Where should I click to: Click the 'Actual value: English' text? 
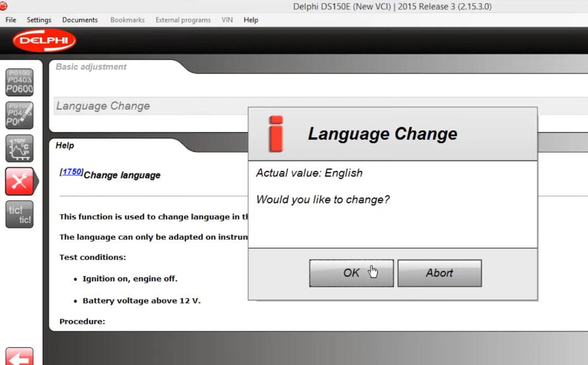click(x=310, y=173)
